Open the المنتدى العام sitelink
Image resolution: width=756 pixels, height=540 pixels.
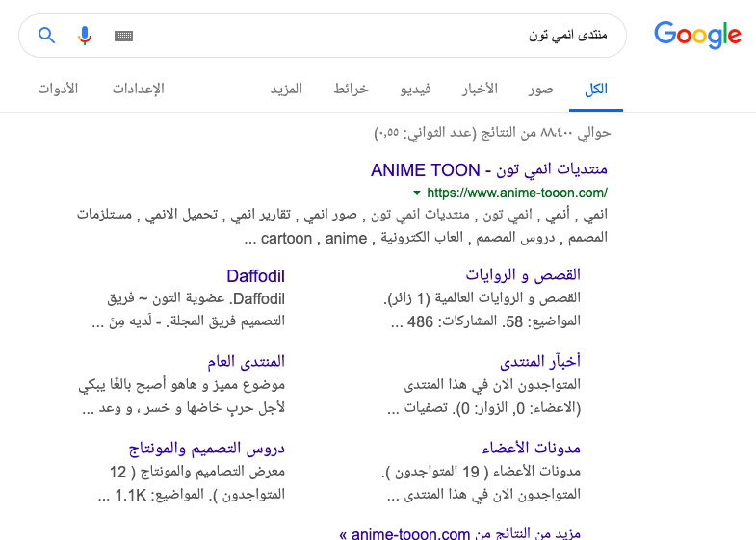[246, 362]
